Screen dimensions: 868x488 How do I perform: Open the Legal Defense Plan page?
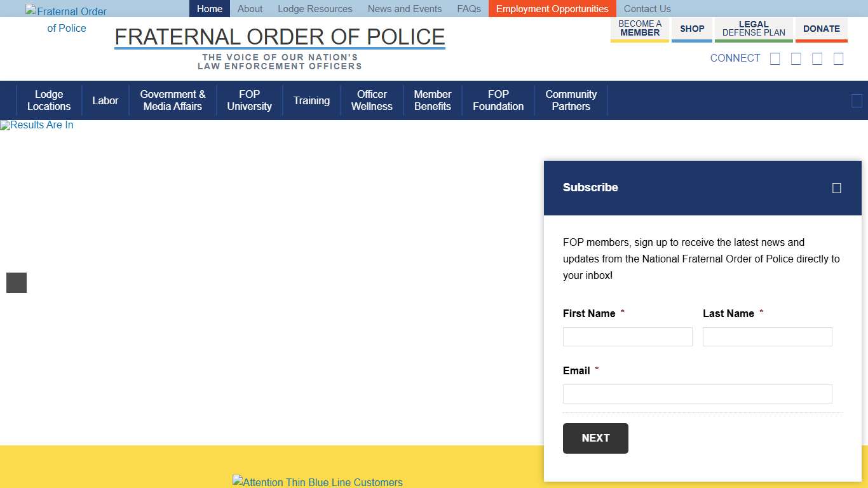point(754,29)
